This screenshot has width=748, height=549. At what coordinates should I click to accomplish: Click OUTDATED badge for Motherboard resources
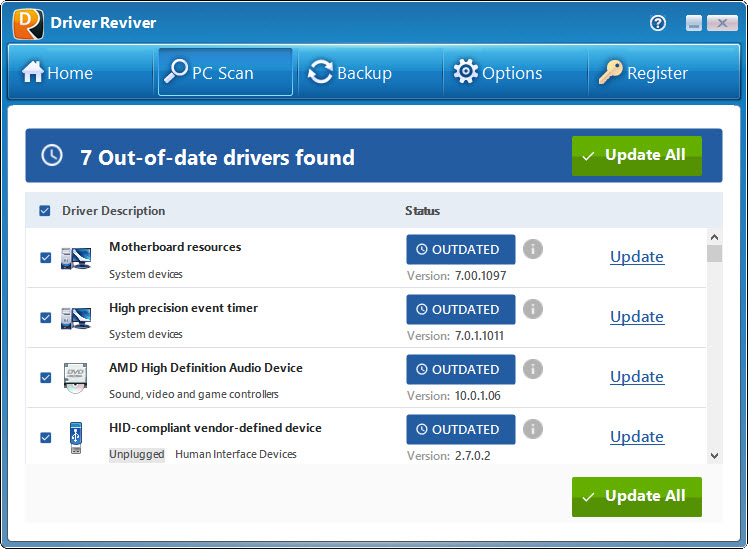(x=461, y=249)
